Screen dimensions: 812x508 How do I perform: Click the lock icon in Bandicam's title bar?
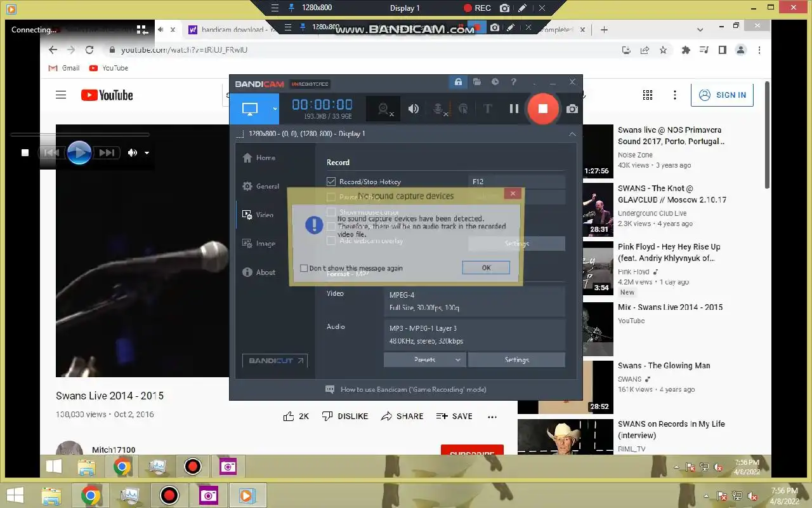click(x=458, y=83)
